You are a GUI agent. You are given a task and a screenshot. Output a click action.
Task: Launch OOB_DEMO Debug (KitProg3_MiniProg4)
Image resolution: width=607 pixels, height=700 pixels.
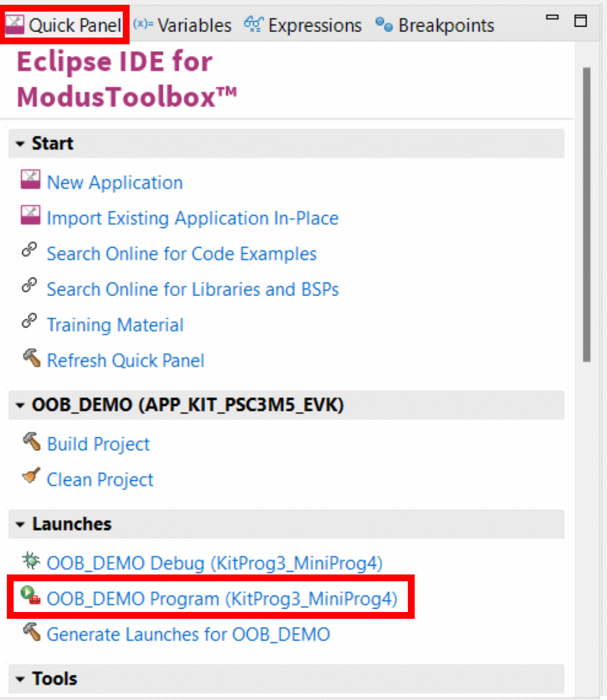tap(215, 564)
